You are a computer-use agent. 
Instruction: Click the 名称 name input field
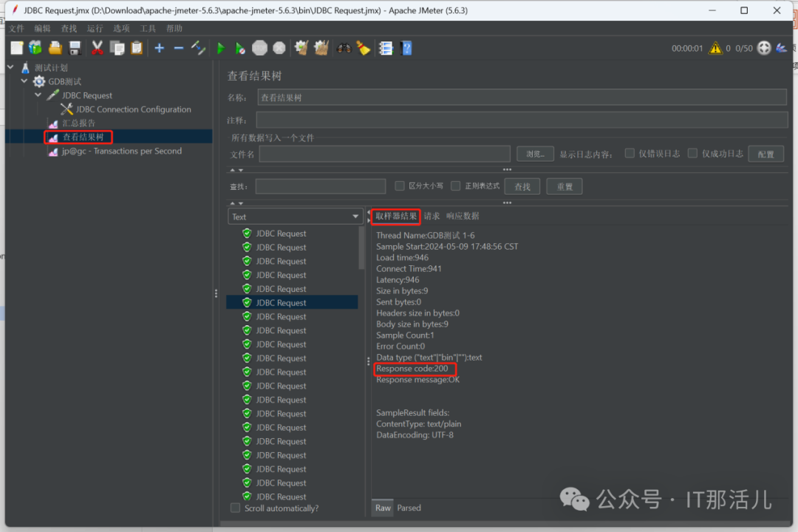(522, 98)
